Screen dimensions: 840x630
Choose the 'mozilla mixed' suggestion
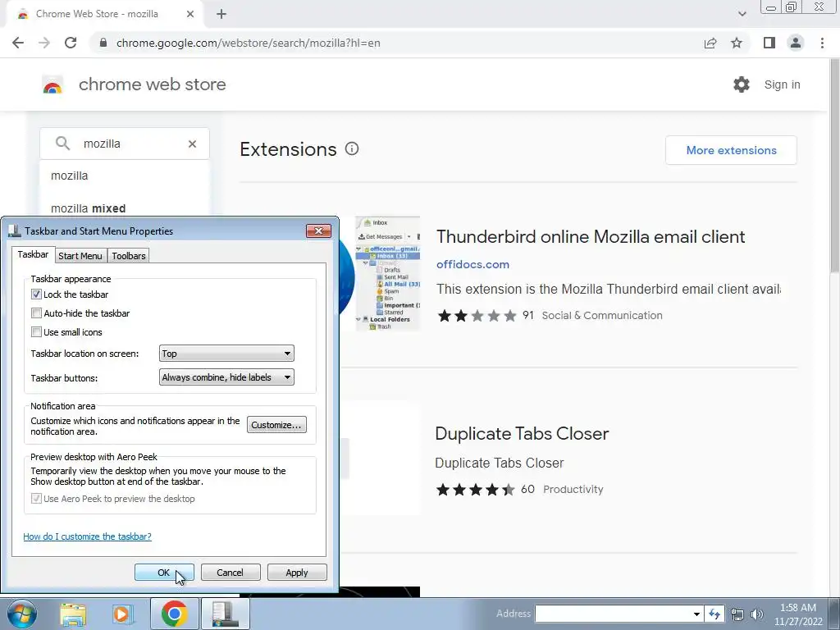point(125,208)
